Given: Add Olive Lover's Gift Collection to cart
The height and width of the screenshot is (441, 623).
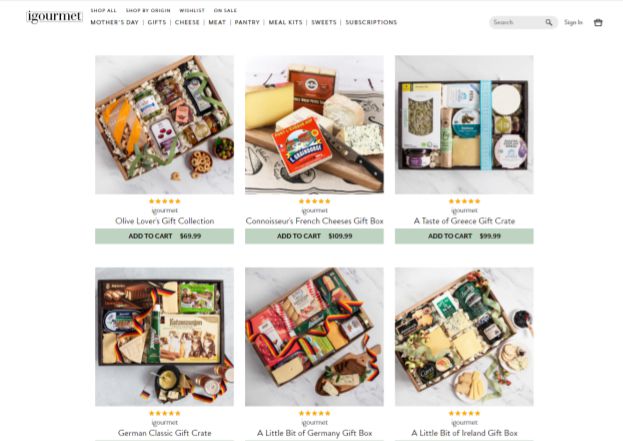Looking at the screenshot, I should (164, 236).
